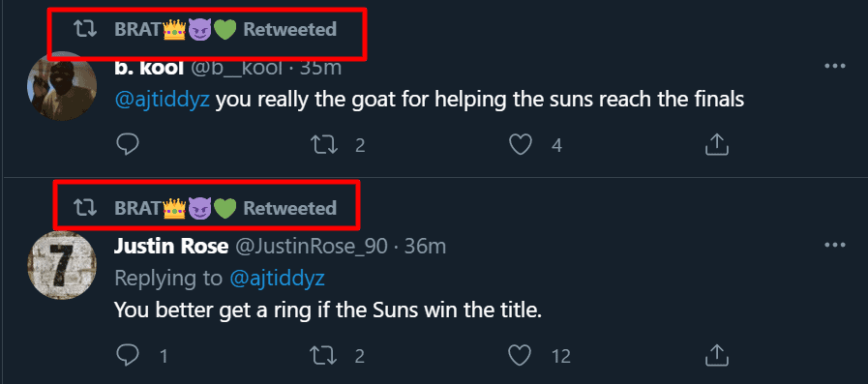Viewport: 868px width, 384px height.
Task: Click @ajtiddyz in Replying to line
Action: coord(277,279)
